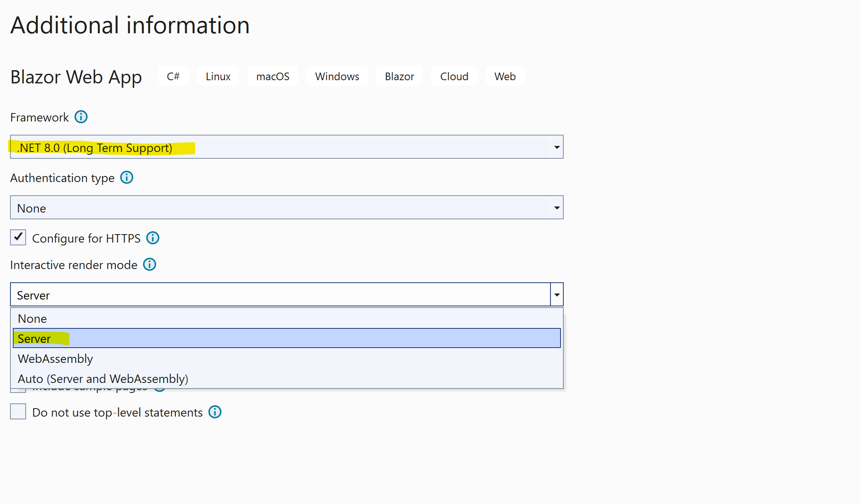Click the macOS tag

tap(273, 76)
